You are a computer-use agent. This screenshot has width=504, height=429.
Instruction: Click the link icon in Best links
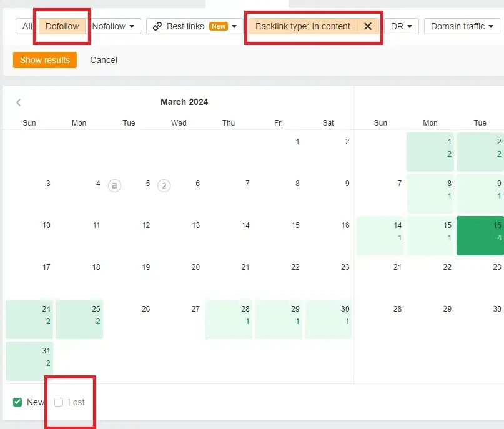[x=157, y=26]
